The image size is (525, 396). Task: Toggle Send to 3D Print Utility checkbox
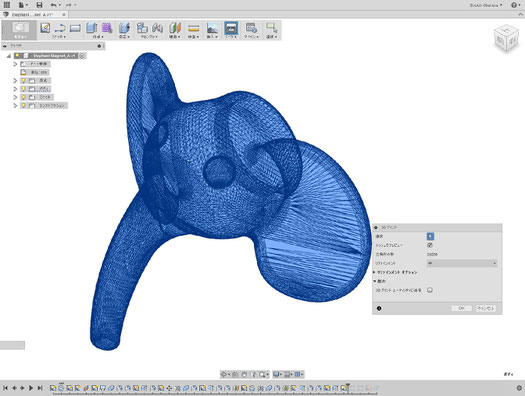click(430, 290)
